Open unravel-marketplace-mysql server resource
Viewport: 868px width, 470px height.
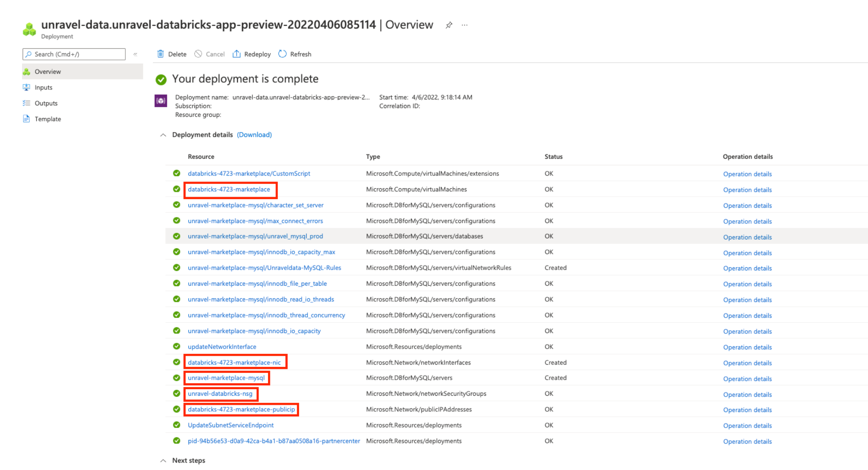click(x=226, y=378)
